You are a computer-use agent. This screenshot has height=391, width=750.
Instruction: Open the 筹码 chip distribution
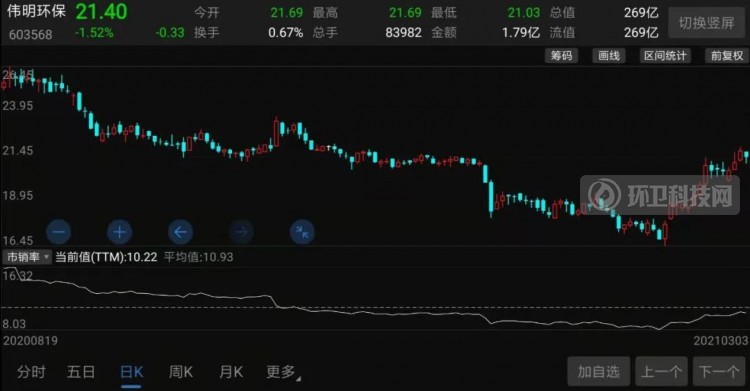point(561,56)
